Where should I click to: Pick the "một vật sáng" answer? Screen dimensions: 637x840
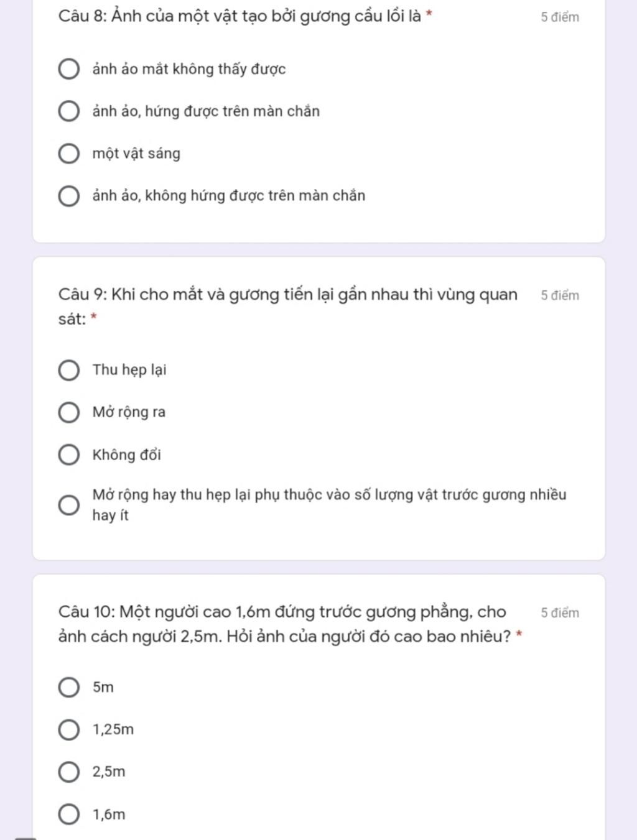68,154
